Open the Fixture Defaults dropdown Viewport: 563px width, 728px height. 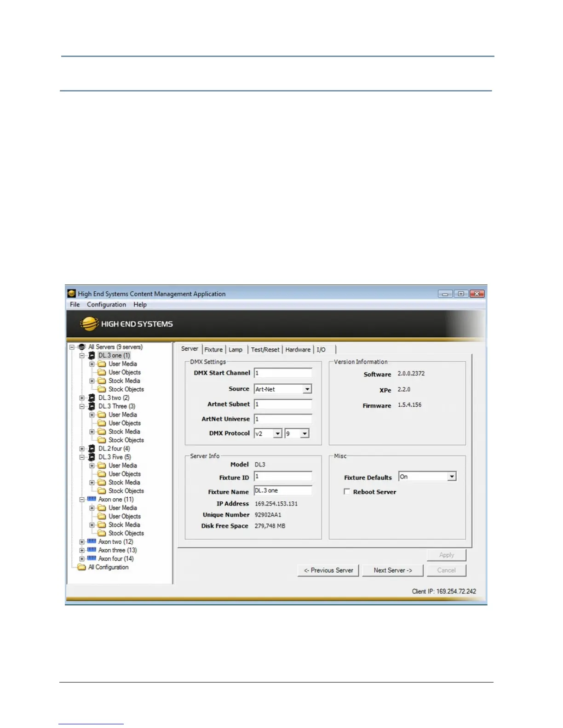pyautogui.click(x=452, y=477)
